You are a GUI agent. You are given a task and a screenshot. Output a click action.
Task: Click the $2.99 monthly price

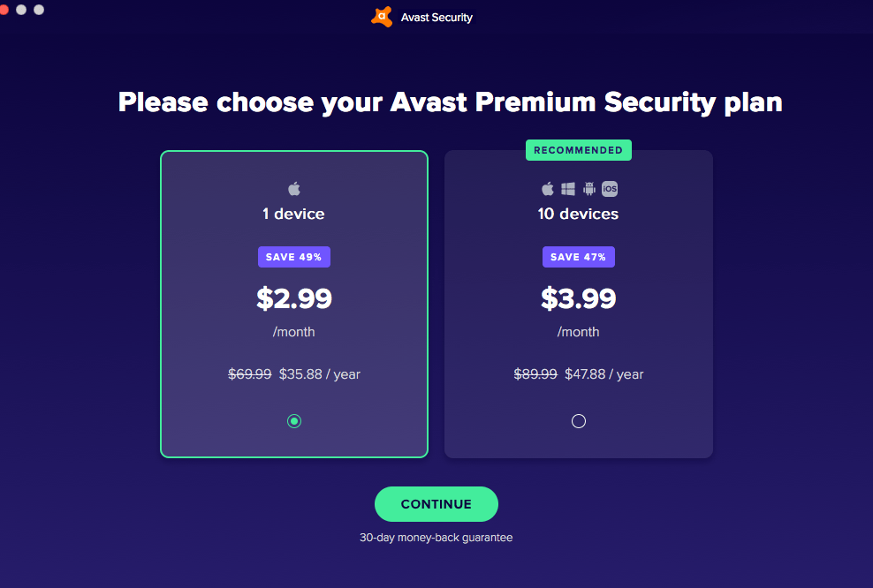293,298
